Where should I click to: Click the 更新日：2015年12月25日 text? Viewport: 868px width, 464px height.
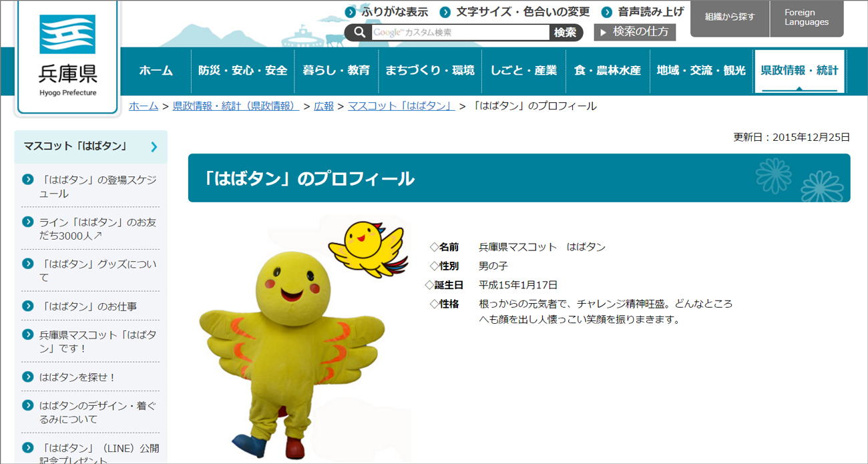point(792,138)
